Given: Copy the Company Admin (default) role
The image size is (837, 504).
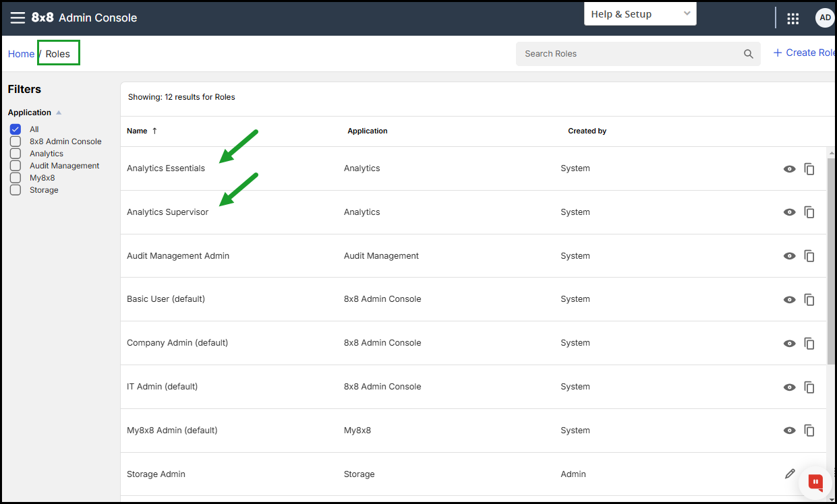Looking at the screenshot, I should 809,344.
